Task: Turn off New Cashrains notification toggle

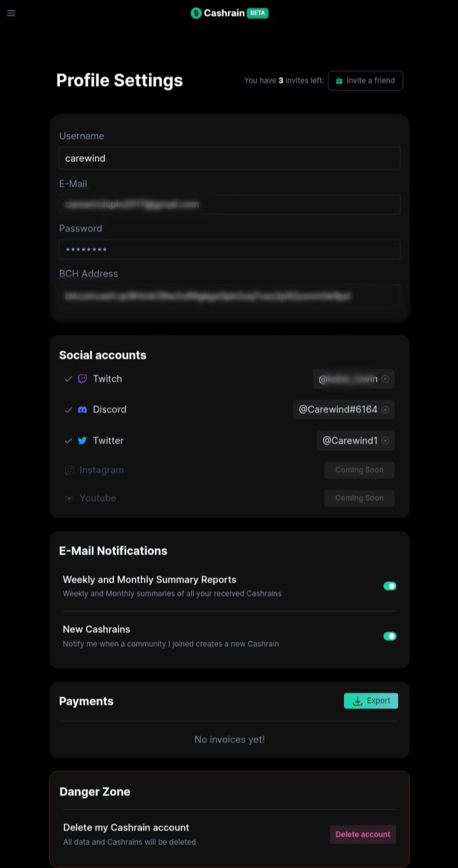Action: [x=390, y=636]
